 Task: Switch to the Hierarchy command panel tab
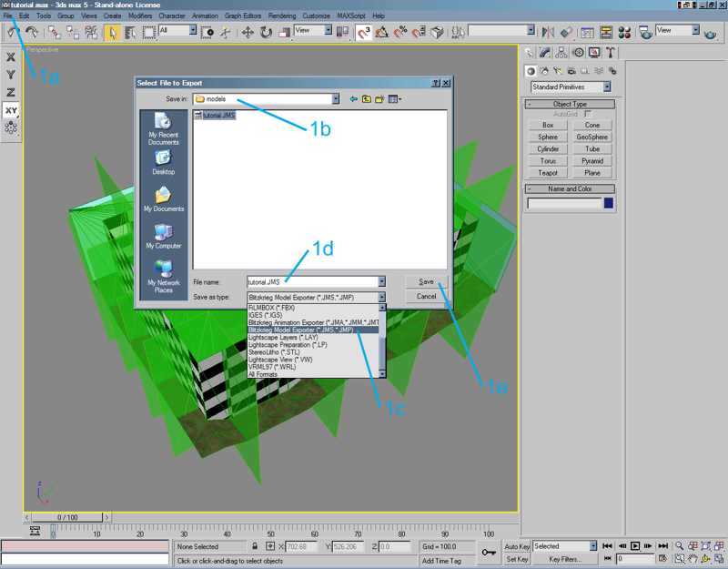pyautogui.click(x=561, y=53)
